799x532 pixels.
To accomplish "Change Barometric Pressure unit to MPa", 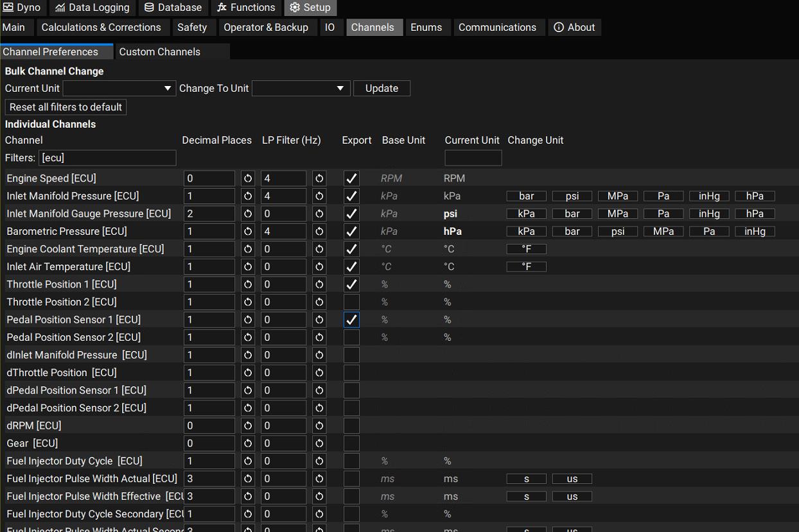I will point(663,232).
